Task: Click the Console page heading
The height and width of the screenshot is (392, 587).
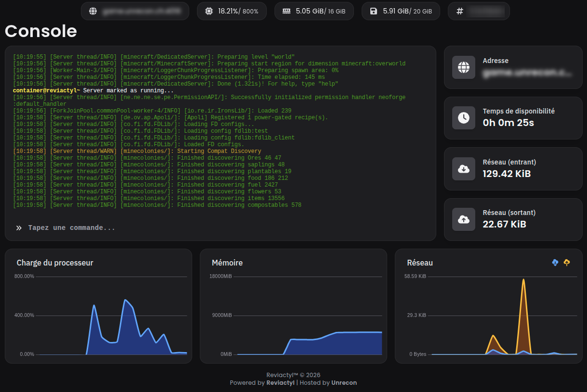Action: tap(41, 31)
